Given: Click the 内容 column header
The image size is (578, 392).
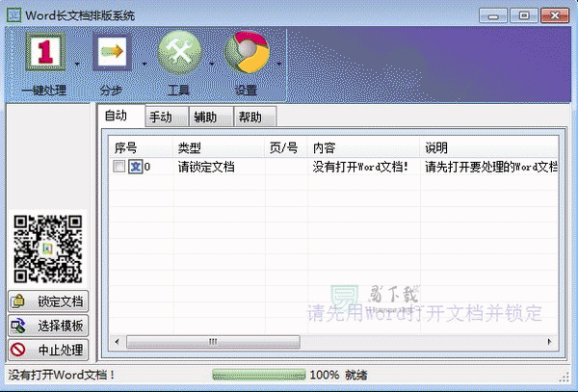Looking at the screenshot, I should (x=364, y=147).
